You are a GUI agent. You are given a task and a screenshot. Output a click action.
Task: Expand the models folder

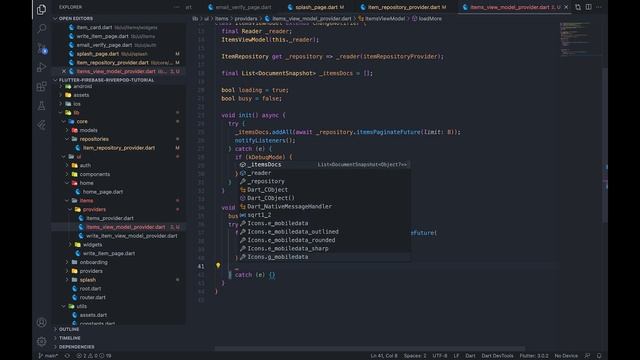point(88,130)
